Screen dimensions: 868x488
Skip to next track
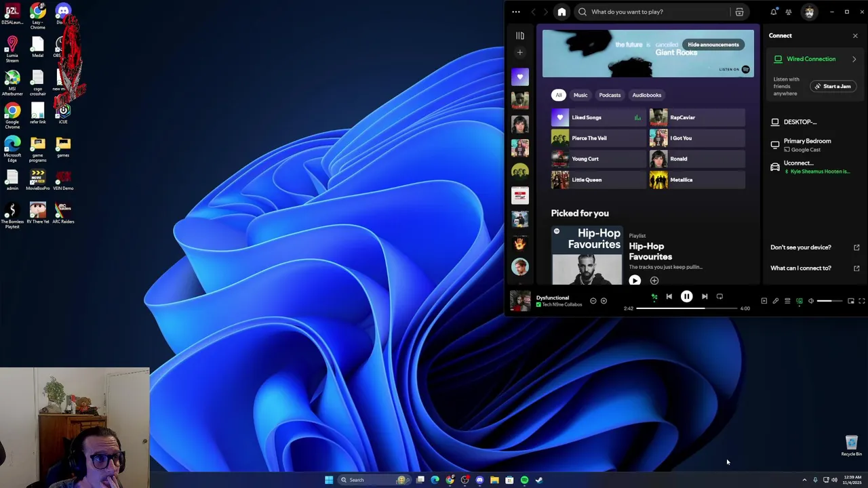(705, 296)
